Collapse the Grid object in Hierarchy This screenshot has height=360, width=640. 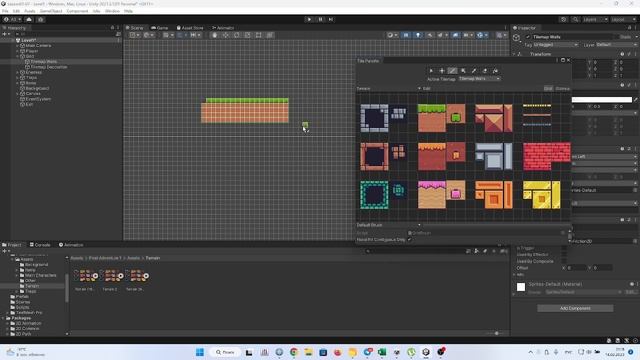click(18, 56)
